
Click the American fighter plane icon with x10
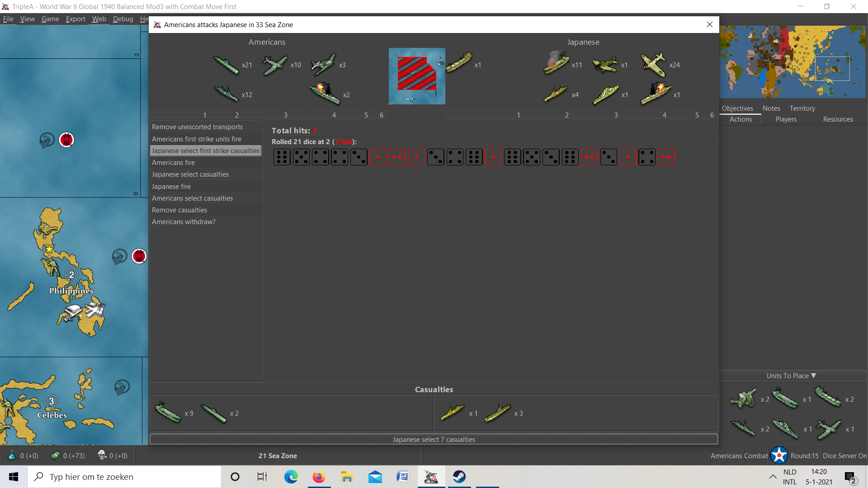(x=275, y=65)
